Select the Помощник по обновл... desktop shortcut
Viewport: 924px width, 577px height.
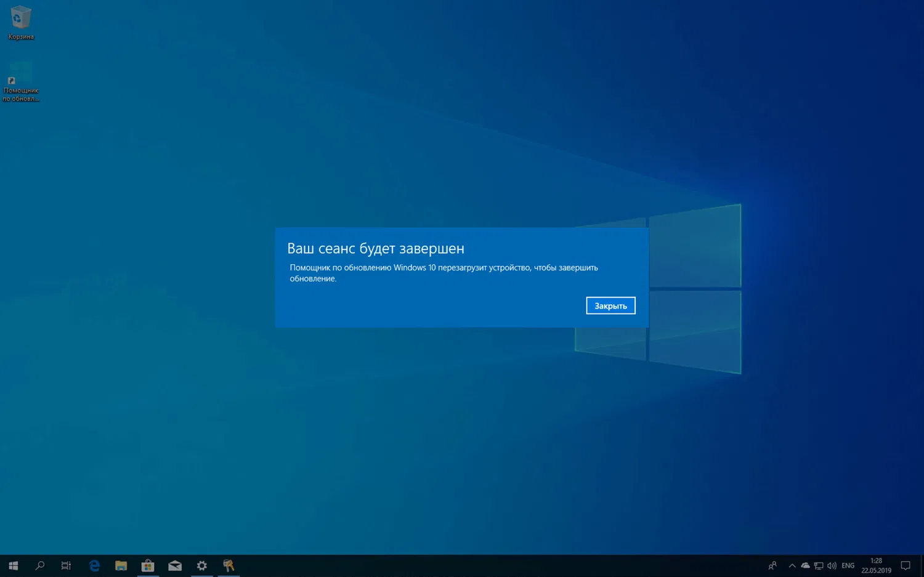(21, 81)
